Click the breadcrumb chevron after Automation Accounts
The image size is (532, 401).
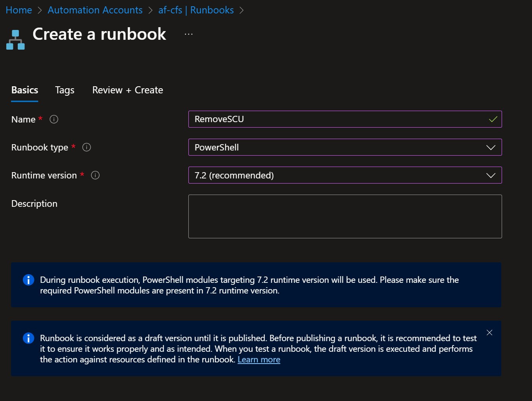(151, 11)
